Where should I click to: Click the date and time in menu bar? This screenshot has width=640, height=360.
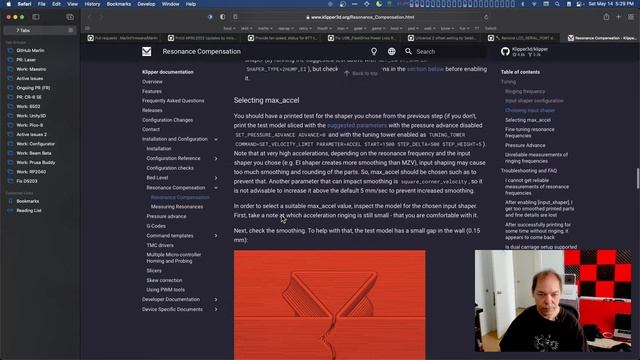[611, 4]
